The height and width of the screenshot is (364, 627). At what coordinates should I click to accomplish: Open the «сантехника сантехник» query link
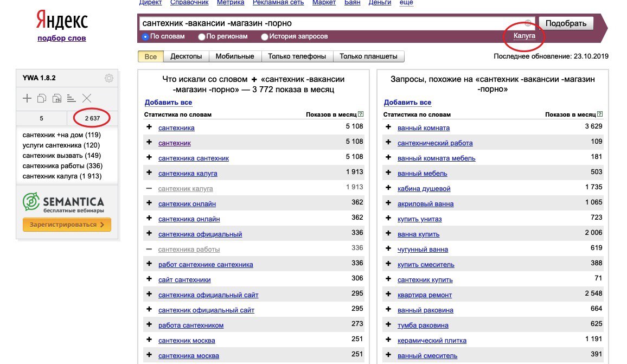pos(194,158)
